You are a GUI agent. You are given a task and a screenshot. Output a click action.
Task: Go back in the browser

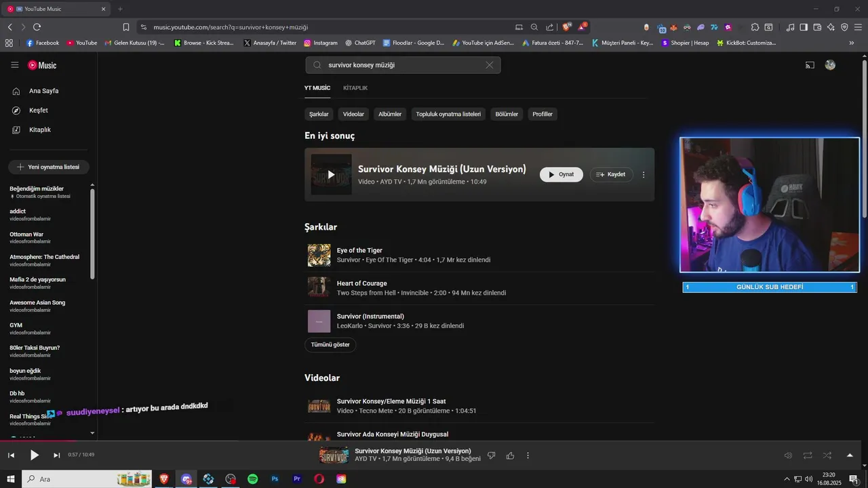tap(9, 27)
